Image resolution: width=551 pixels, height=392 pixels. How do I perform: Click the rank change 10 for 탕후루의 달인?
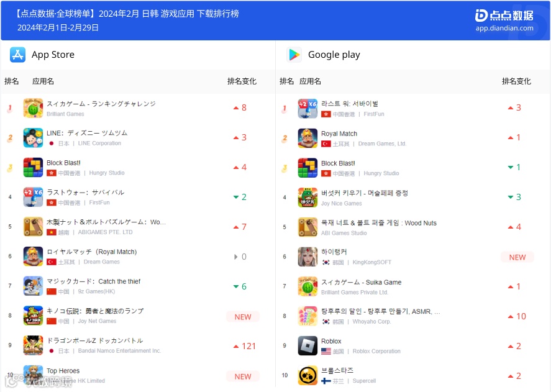517,316
